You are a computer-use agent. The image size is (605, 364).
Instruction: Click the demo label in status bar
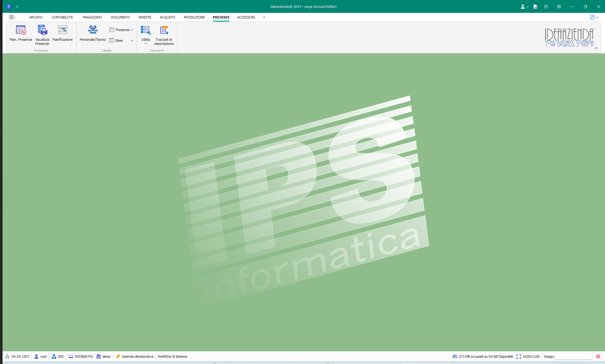(106, 356)
